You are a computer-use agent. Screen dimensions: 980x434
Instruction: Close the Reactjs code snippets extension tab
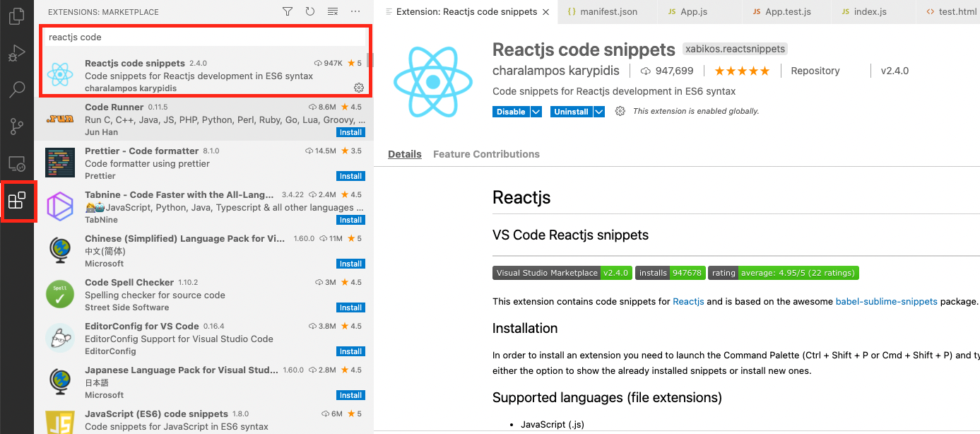tap(545, 12)
